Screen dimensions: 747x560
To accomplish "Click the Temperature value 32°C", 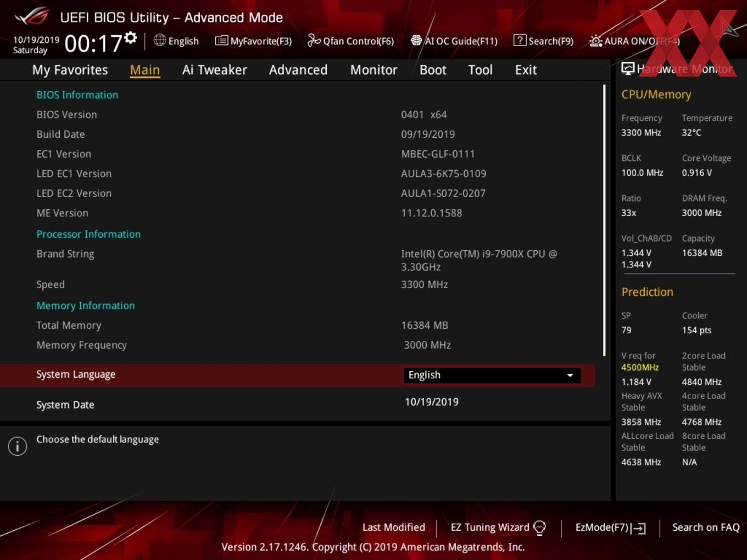I will (692, 133).
